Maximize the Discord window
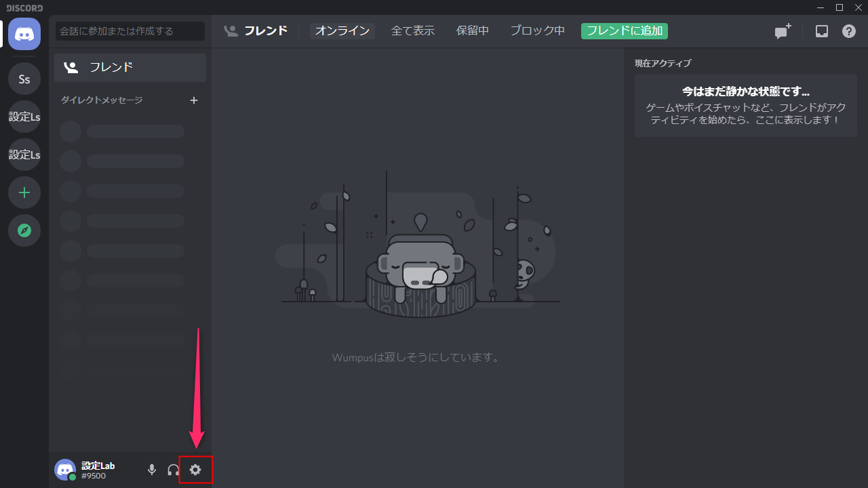The height and width of the screenshot is (488, 868). click(840, 7)
